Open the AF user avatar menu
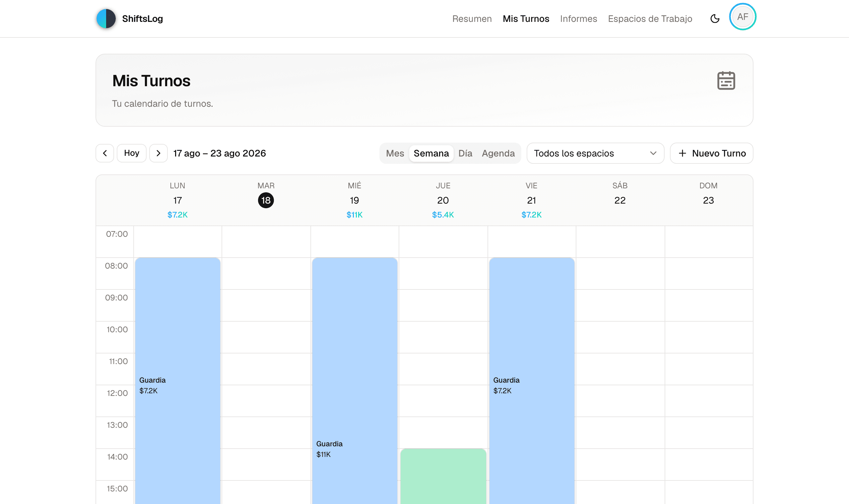This screenshot has height=504, width=849. coord(742,17)
